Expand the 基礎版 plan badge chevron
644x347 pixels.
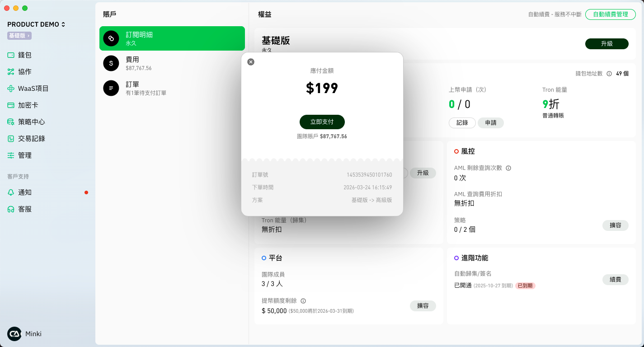click(x=28, y=36)
